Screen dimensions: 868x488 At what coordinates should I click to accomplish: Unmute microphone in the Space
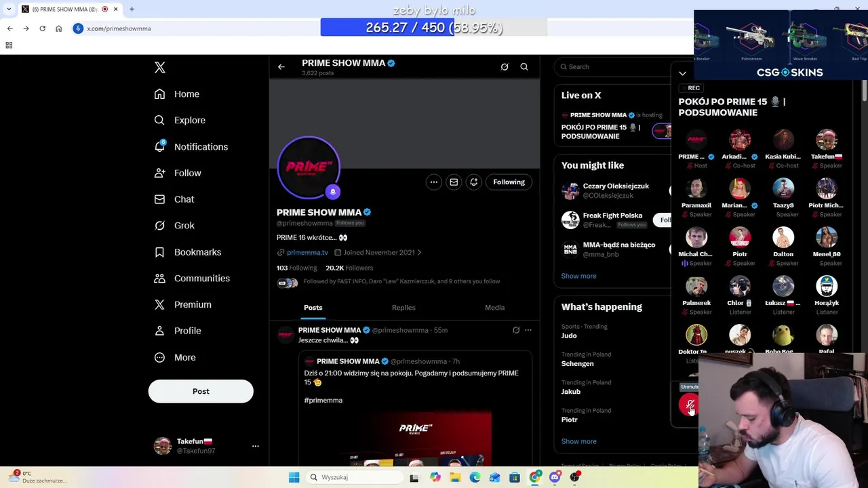689,405
